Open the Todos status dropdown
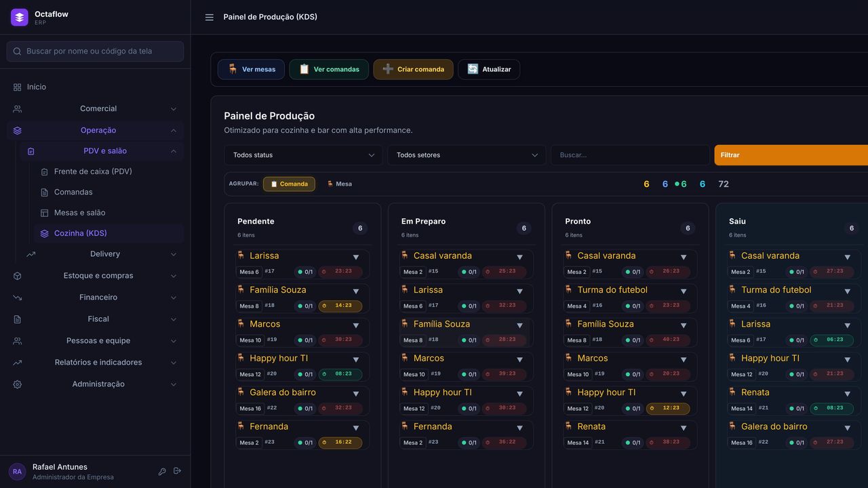Viewport: 868px width, 488px height. click(x=303, y=155)
